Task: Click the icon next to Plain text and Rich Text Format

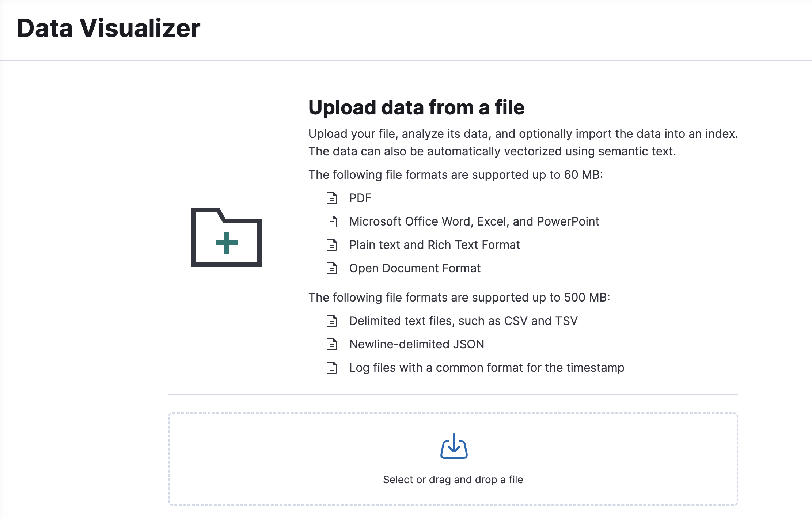Action: click(332, 245)
